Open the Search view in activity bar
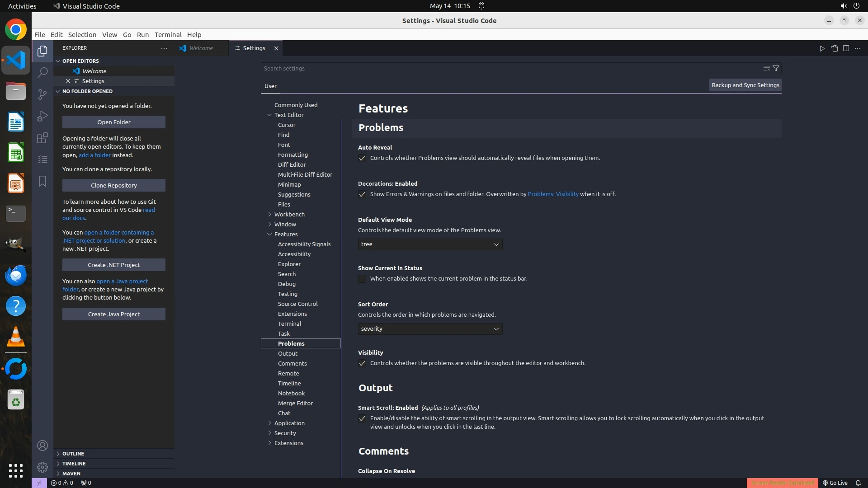868x488 pixels. 42,72
